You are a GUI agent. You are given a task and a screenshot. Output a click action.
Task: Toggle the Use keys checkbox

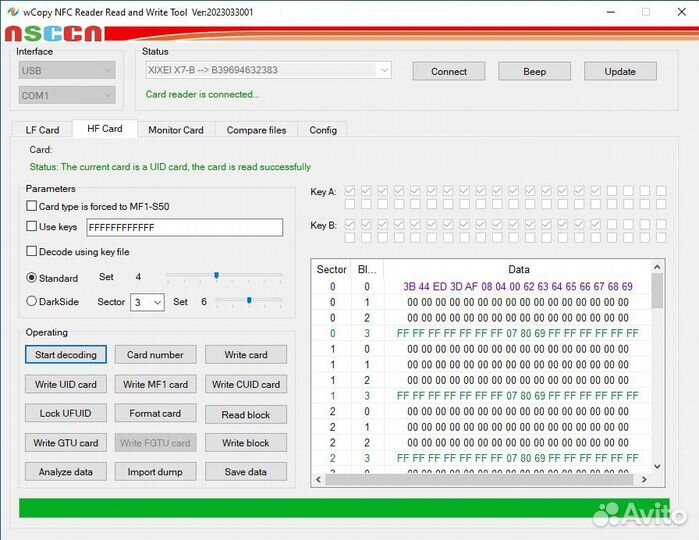[32, 227]
